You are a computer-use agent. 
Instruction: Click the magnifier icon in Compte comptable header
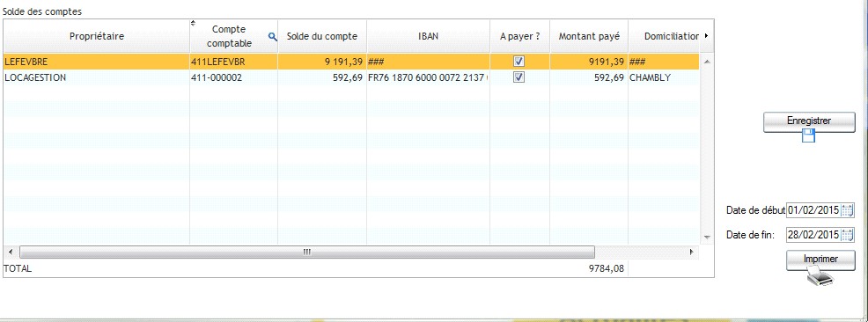tap(272, 37)
